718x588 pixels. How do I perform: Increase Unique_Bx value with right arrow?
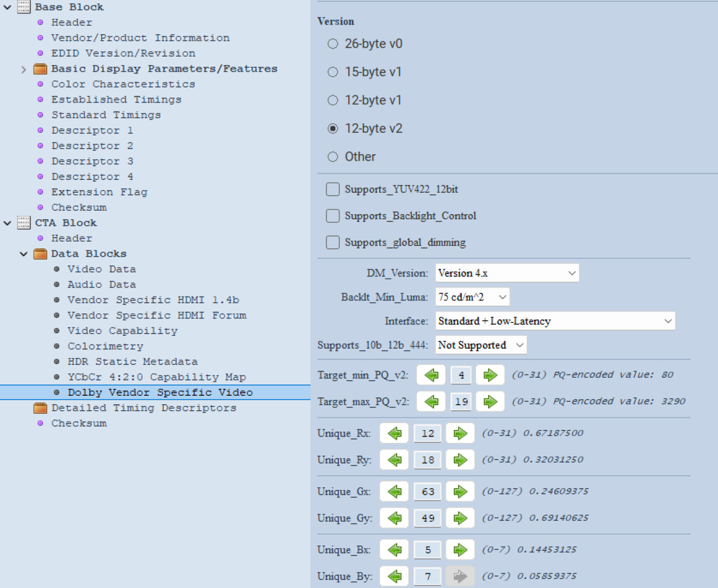tap(460, 550)
